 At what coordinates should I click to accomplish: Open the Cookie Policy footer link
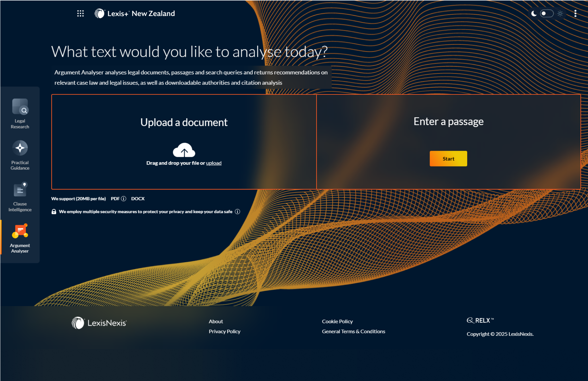coord(337,321)
